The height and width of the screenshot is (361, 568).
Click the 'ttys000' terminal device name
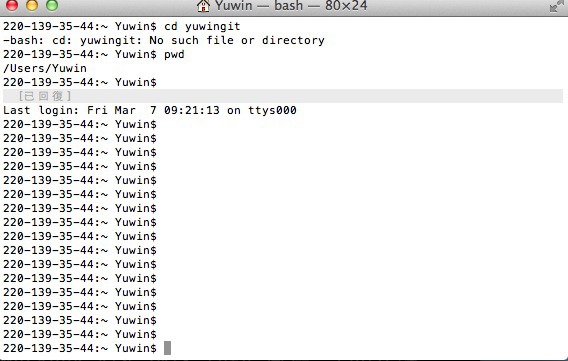pos(272,110)
